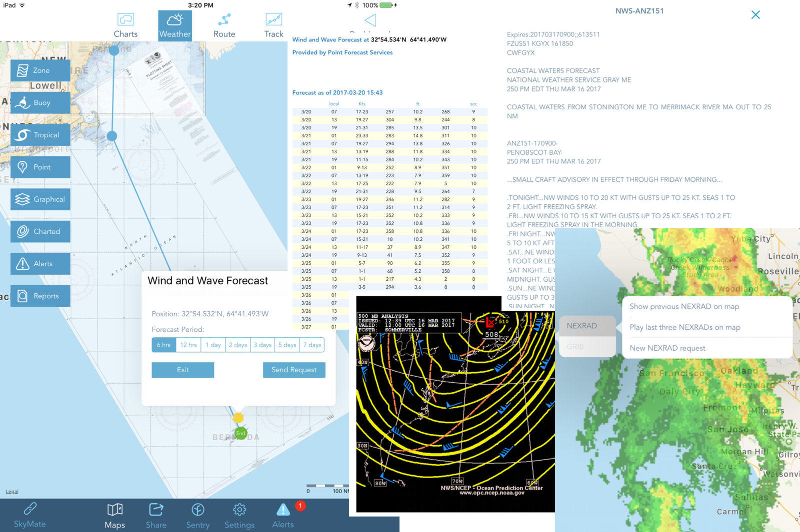Tap the yellow route waypoint marker
This screenshot has height=532, width=800.
tap(238, 418)
